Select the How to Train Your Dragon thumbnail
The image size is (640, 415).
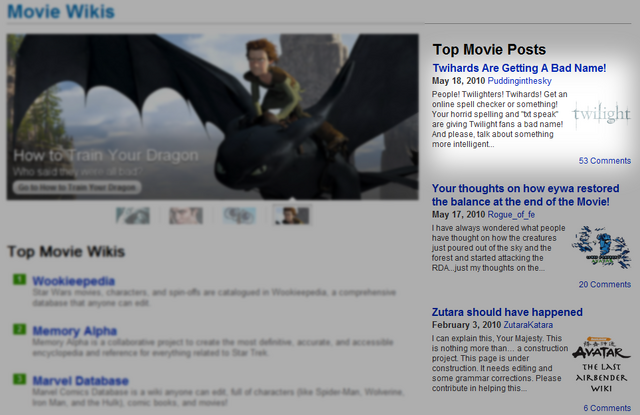292,215
